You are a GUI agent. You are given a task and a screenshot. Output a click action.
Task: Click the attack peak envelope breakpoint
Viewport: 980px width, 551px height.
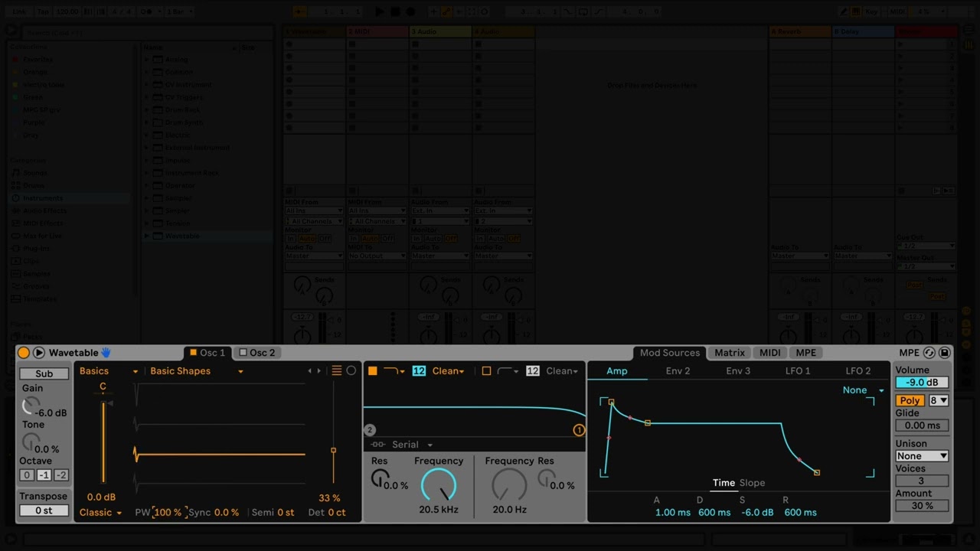tap(611, 402)
